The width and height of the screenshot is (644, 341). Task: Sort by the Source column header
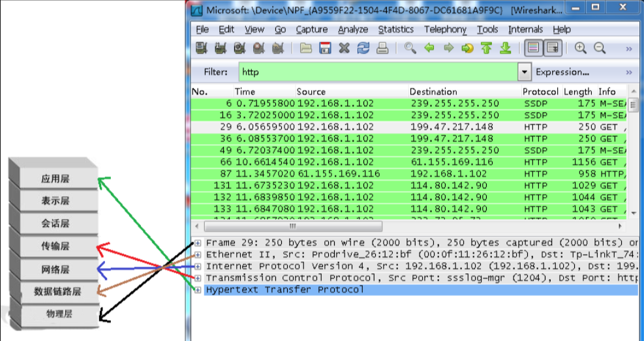[352, 91]
